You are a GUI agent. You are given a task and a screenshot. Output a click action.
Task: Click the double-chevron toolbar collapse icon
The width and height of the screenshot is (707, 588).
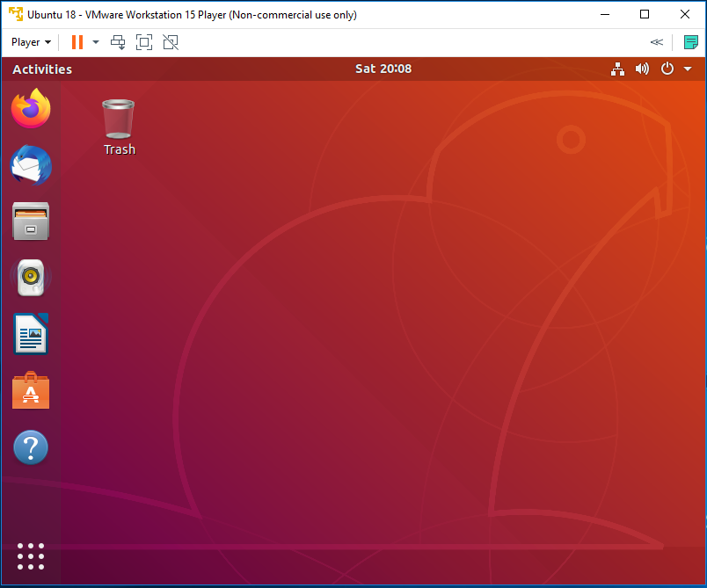(x=657, y=42)
